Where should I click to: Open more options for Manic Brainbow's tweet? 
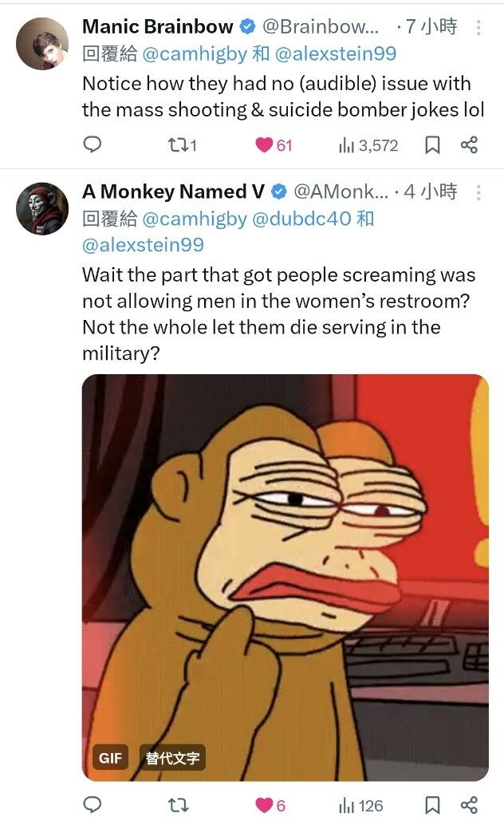point(478,28)
